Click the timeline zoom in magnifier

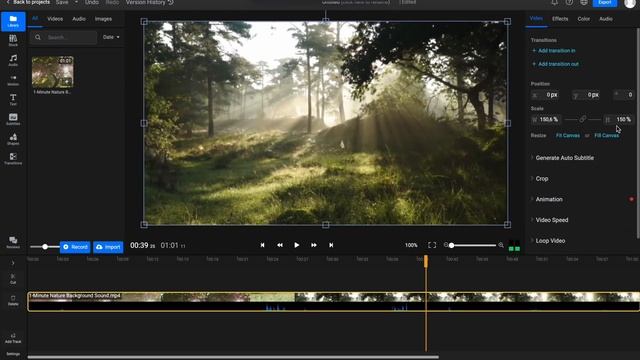coord(501,245)
